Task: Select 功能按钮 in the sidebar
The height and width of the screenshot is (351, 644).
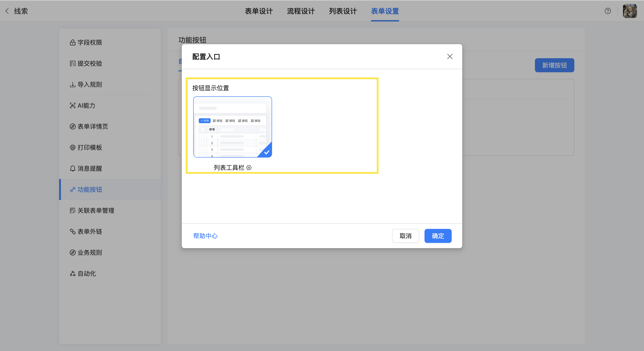Action: click(110, 189)
